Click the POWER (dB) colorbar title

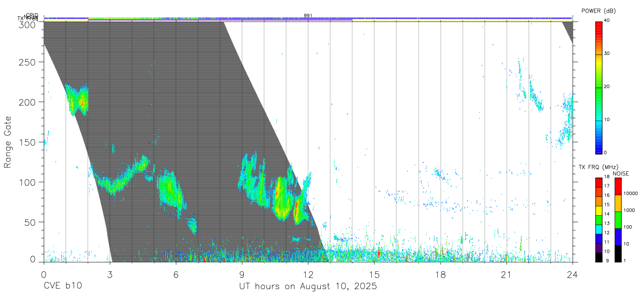598,11
